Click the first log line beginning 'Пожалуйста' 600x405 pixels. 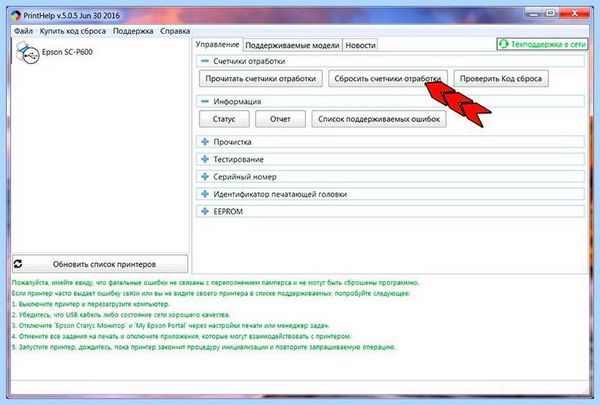tap(215, 283)
